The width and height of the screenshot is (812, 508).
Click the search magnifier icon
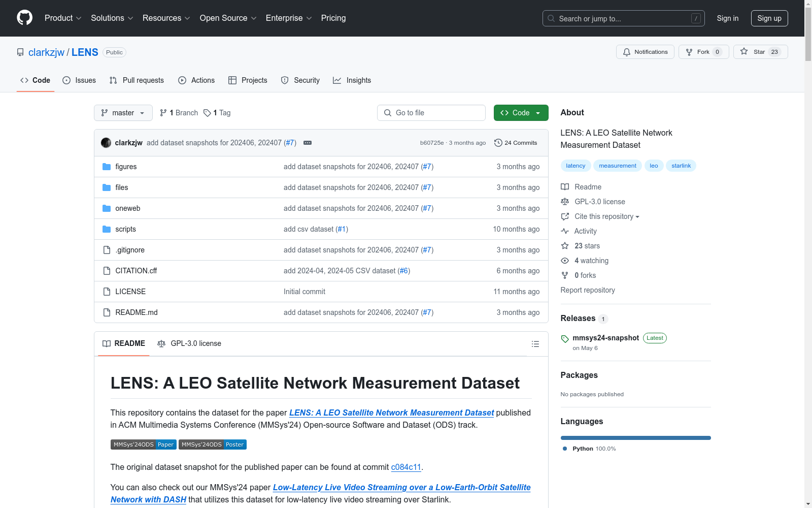pos(551,18)
